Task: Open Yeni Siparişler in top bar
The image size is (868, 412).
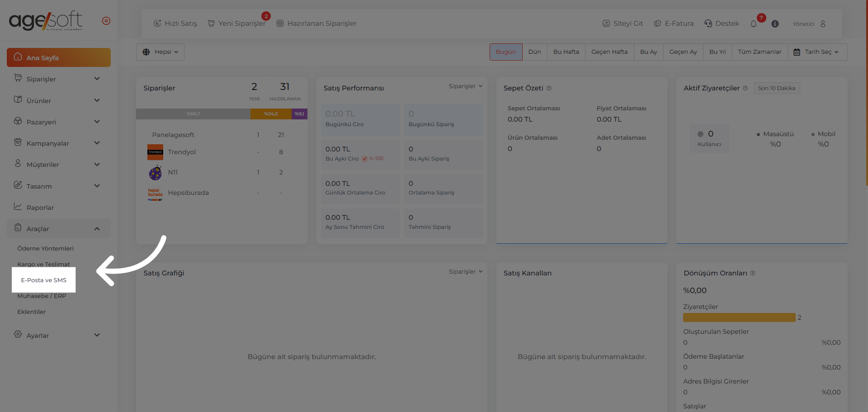Action: coord(236,24)
